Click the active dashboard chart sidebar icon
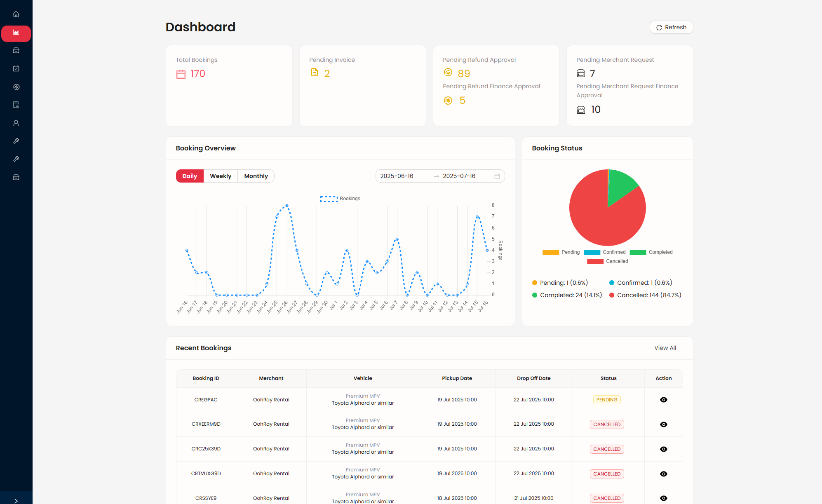Viewport: 822px width, 504px height. 16,33
